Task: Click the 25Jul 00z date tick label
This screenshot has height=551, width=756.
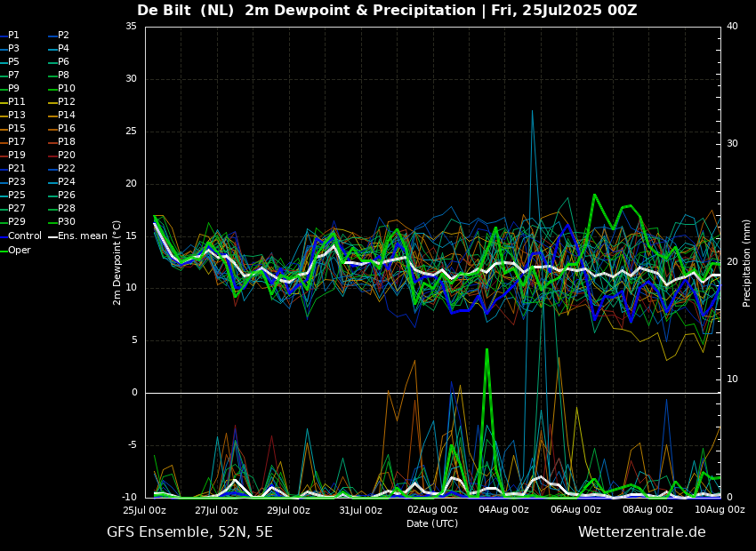Action: point(144,510)
